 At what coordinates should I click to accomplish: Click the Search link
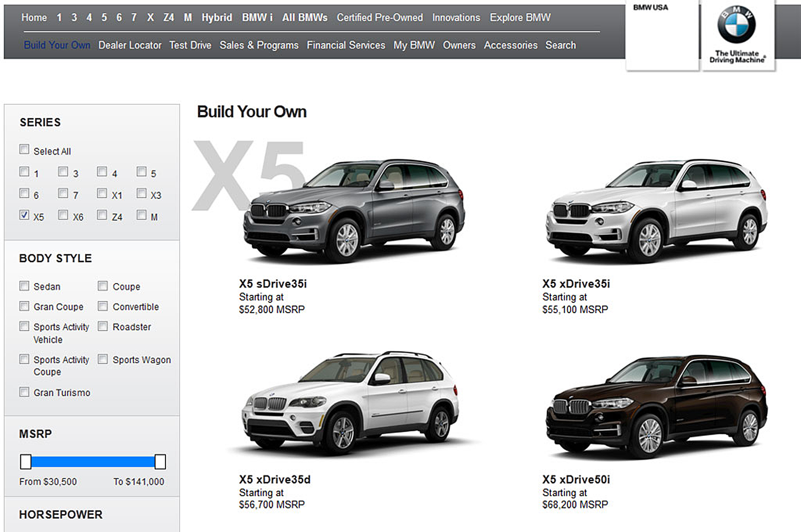tap(560, 45)
